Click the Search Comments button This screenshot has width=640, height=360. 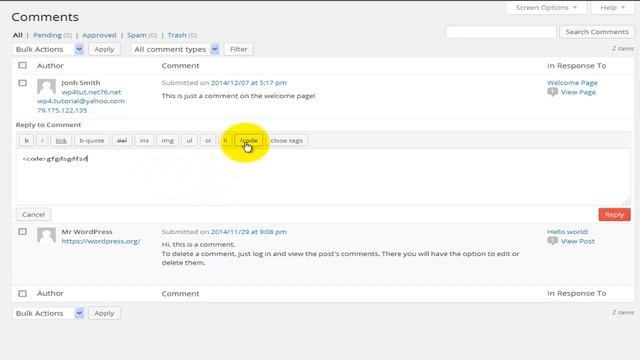tap(597, 32)
